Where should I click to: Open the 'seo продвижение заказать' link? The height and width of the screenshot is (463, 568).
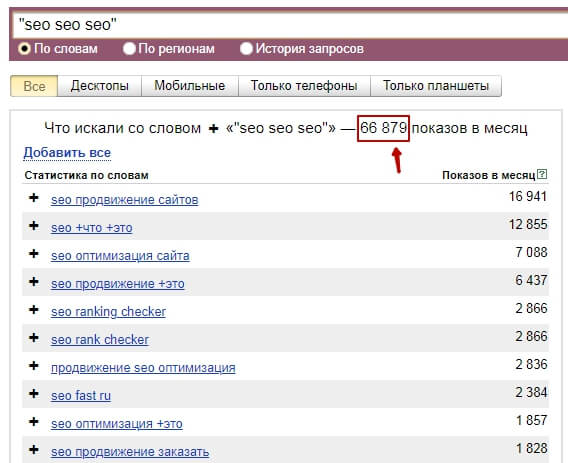point(130,451)
